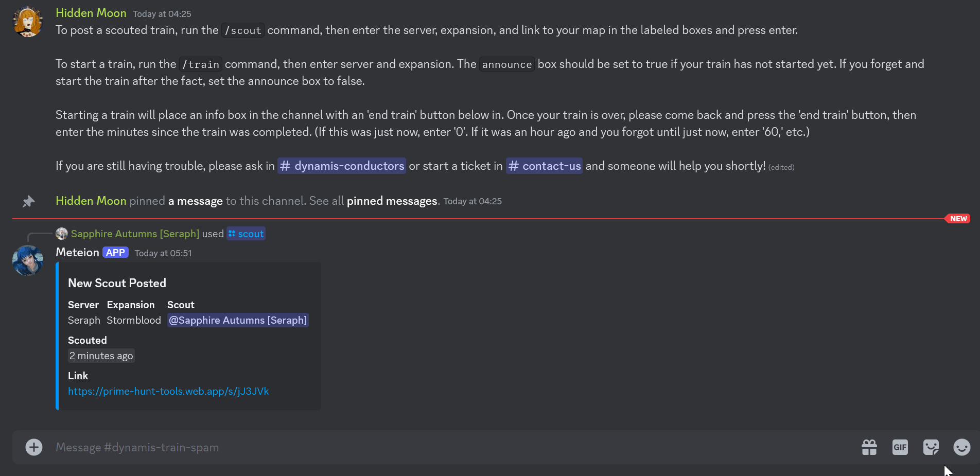Open the #dynamis-conductors channel link
This screenshot has width=980, height=476.
pyautogui.click(x=342, y=166)
